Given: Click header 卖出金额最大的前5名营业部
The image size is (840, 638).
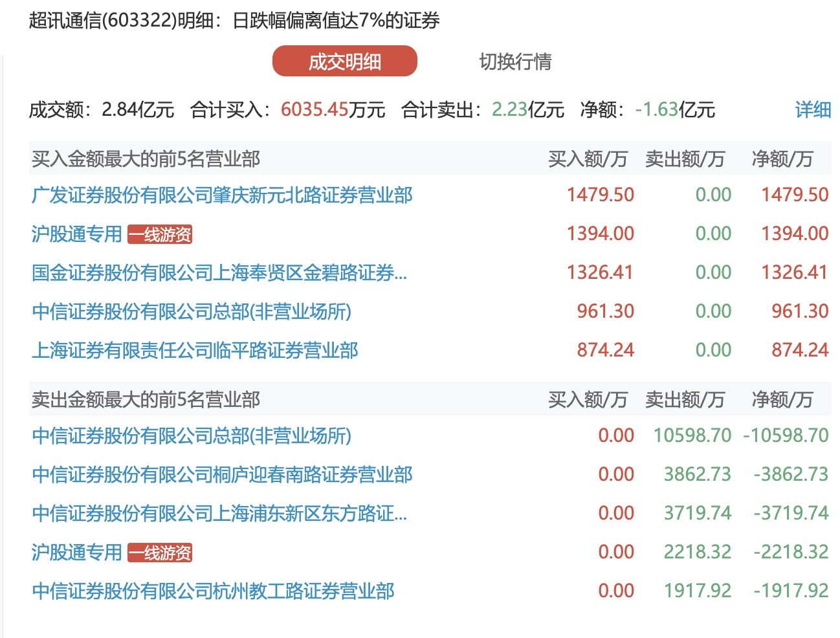Looking at the screenshot, I should point(146,399).
